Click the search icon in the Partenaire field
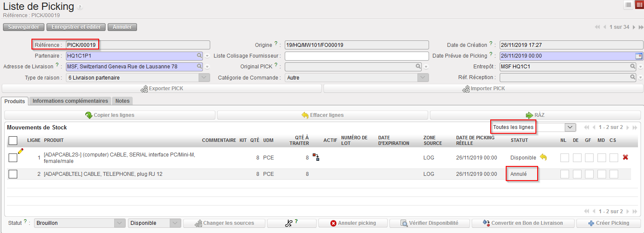644x233 pixels. point(199,56)
